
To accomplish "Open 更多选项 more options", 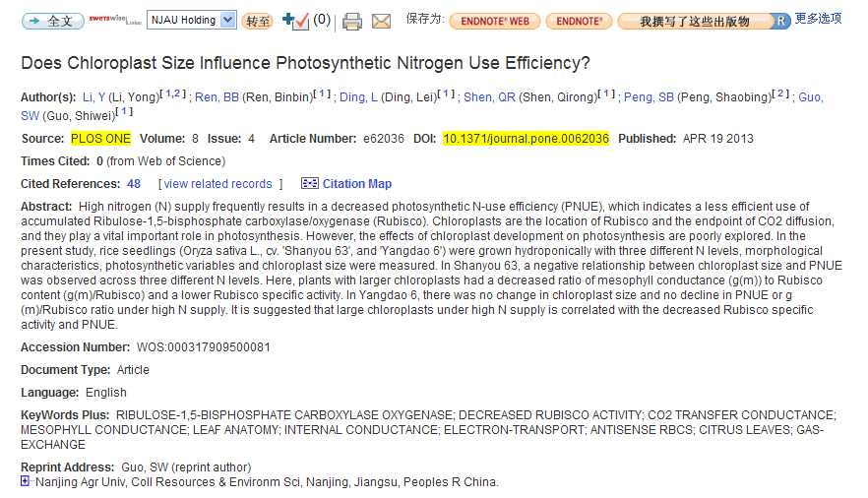I will [819, 19].
